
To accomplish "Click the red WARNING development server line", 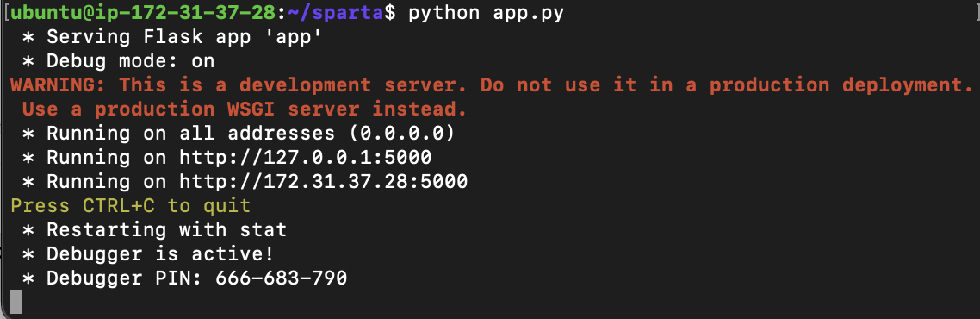I will [x=491, y=85].
